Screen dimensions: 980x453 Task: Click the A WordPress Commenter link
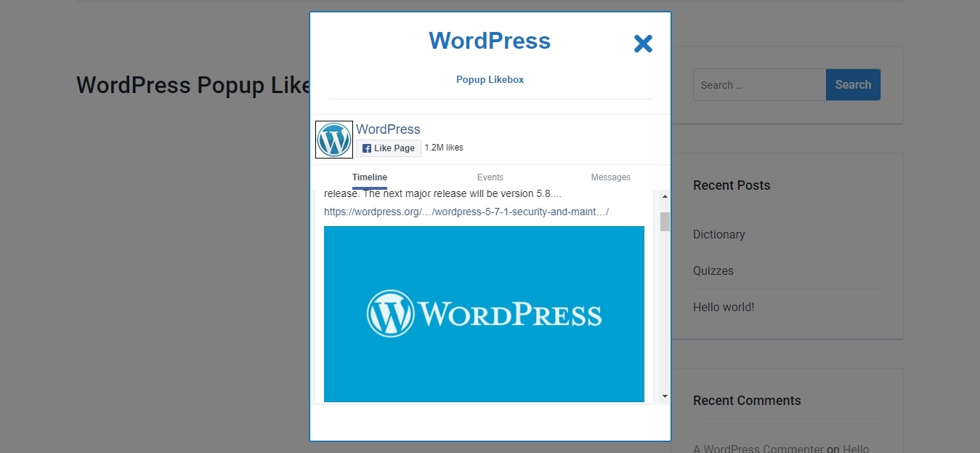click(758, 449)
